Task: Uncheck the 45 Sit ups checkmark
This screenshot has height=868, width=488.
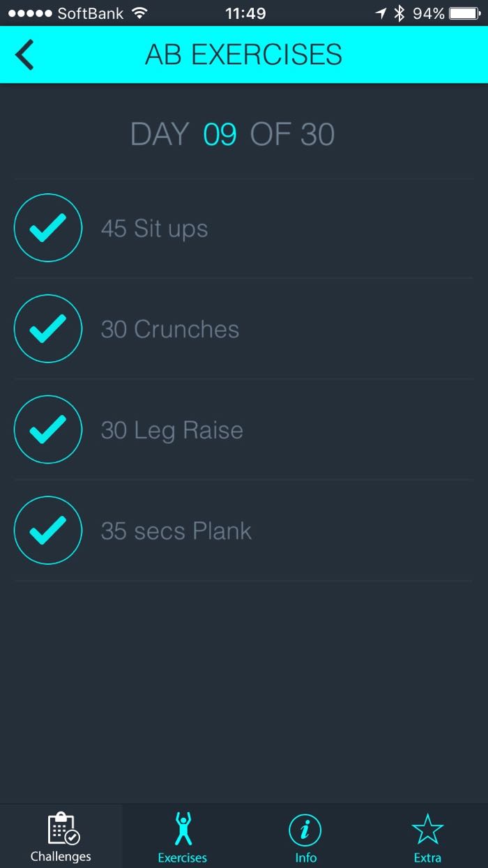Action: [48, 228]
